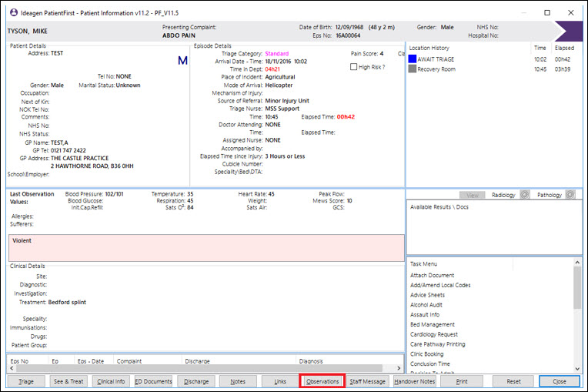The image size is (588, 392).
Task: Click the See & Treat button
Action: tap(68, 381)
